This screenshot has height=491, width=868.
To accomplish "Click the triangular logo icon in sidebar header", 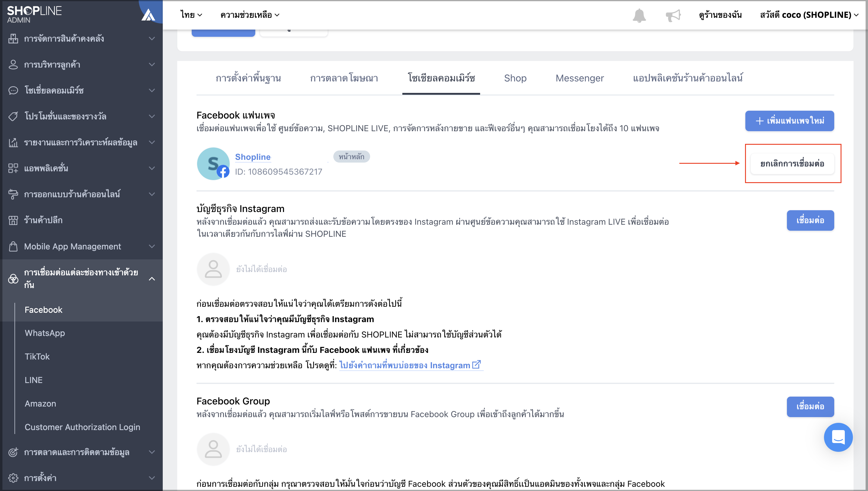I will click(148, 14).
